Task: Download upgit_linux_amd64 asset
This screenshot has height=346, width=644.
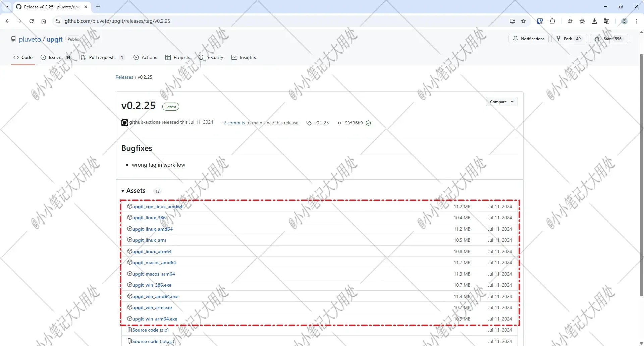Action: coord(152,229)
